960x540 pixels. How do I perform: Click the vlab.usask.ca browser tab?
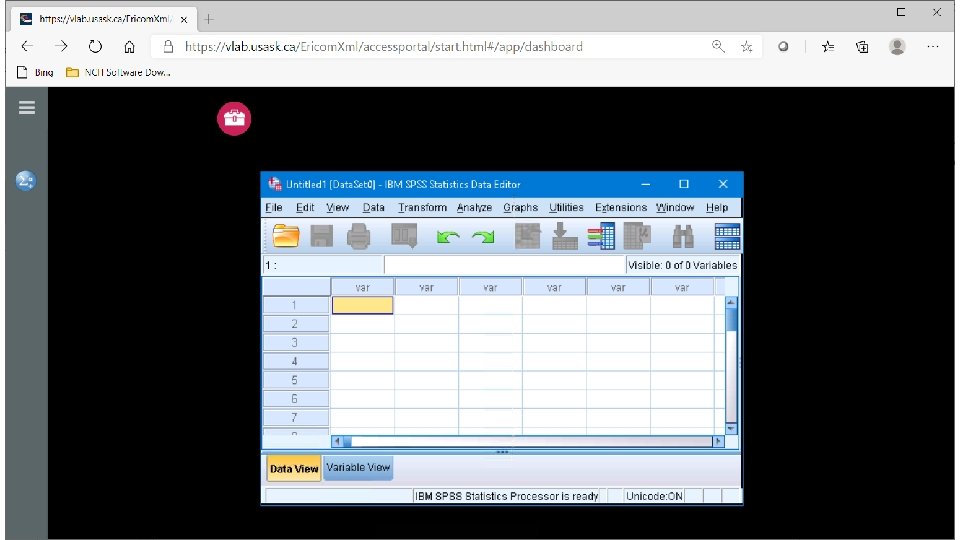click(104, 19)
